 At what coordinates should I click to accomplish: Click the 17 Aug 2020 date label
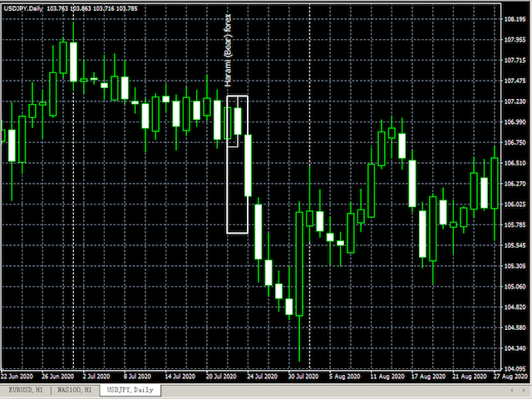coord(428,377)
